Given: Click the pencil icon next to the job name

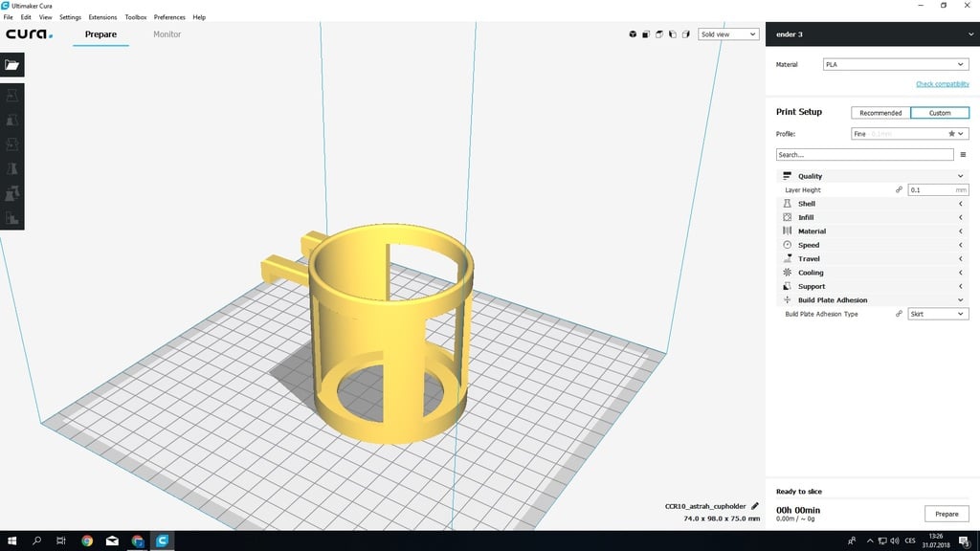Looking at the screenshot, I should (x=754, y=506).
